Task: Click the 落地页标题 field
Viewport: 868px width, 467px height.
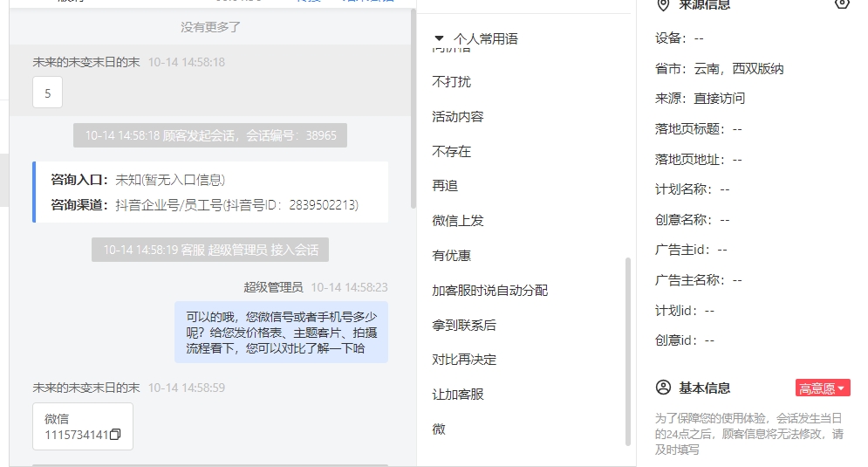Action: coord(698,129)
